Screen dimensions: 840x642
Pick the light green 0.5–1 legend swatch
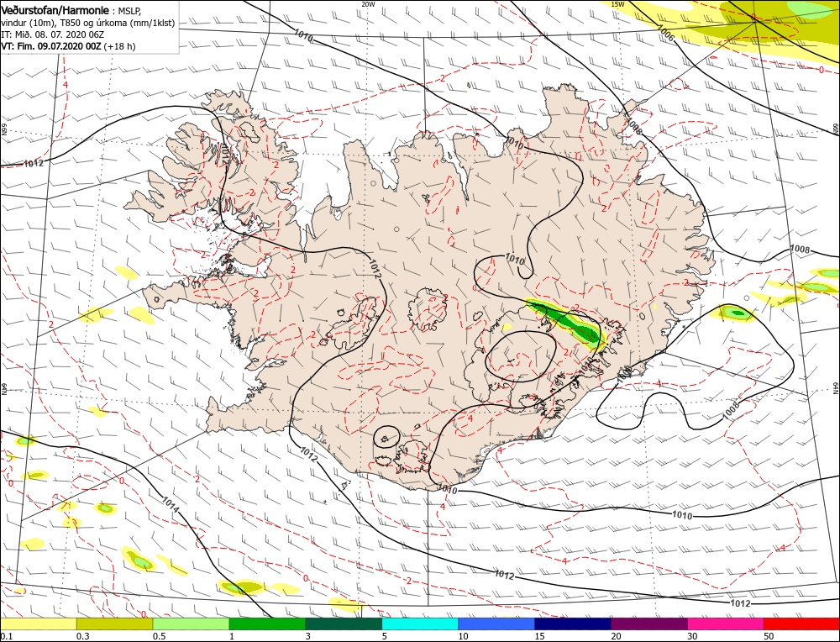191,624
